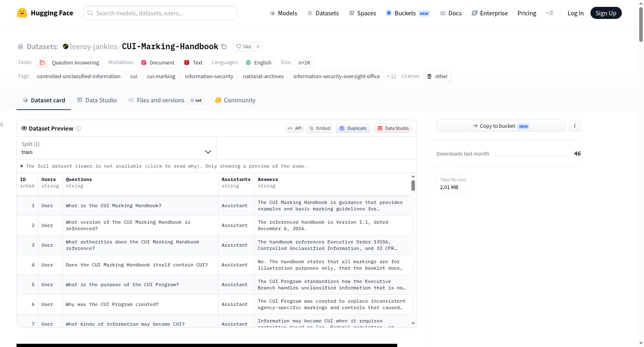Click the page vertical scrollbar thumb
This screenshot has height=347, width=644.
click(641, 24)
